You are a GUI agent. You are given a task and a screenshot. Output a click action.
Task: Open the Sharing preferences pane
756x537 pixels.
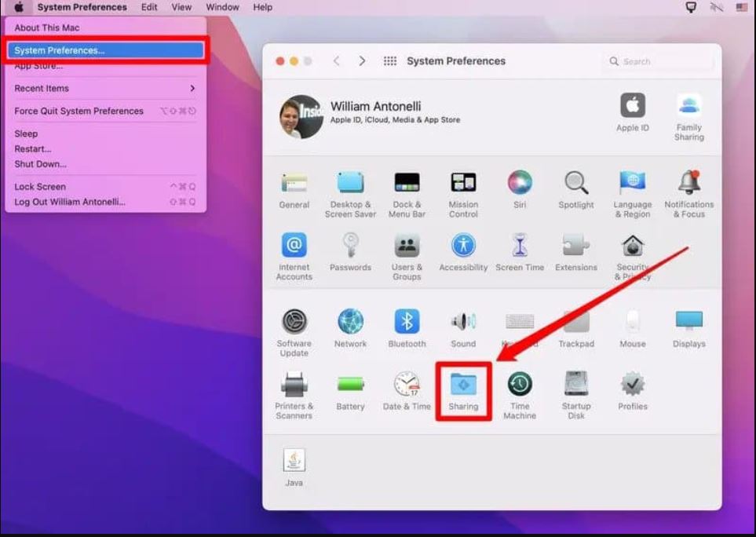(x=463, y=392)
